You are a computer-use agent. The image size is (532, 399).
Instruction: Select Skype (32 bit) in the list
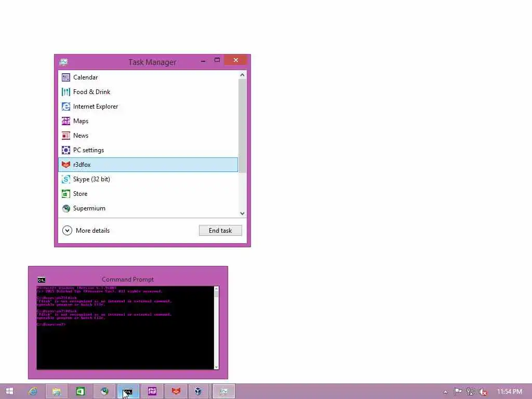[148, 179]
